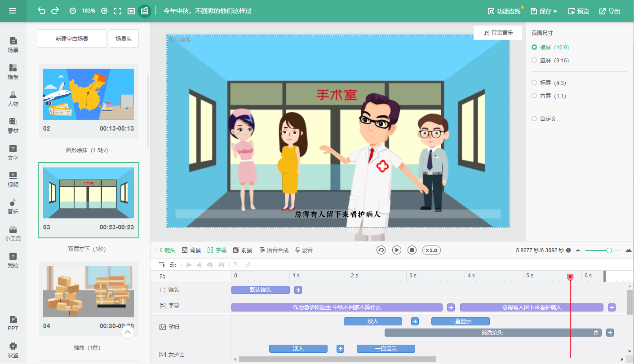
Task: Click 导出 to export the video
Action: (610, 11)
